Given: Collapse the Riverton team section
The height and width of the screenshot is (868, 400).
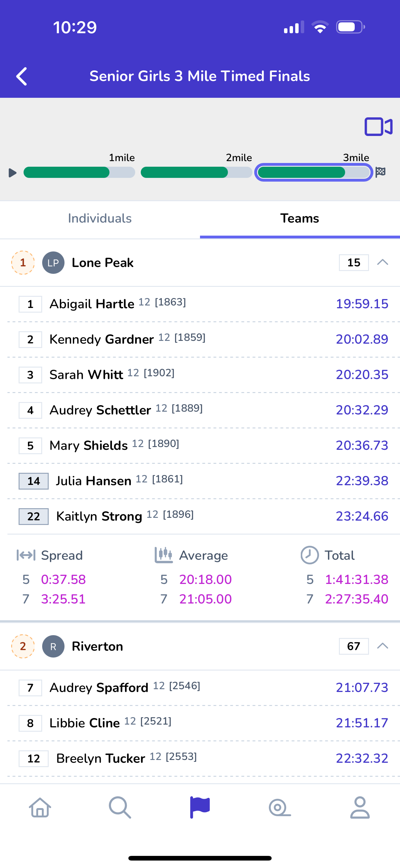Looking at the screenshot, I should click(383, 646).
